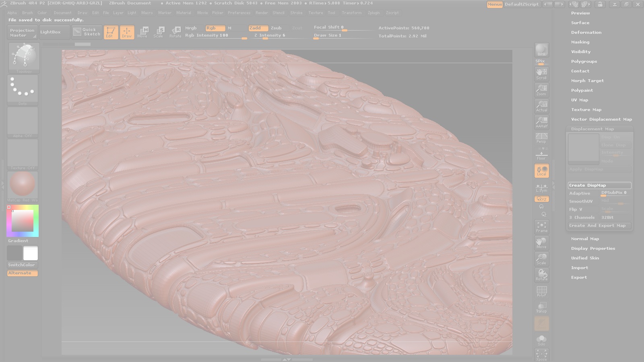Toggle Rgb channel mode
This screenshot has width=644, height=362.
click(x=215, y=28)
